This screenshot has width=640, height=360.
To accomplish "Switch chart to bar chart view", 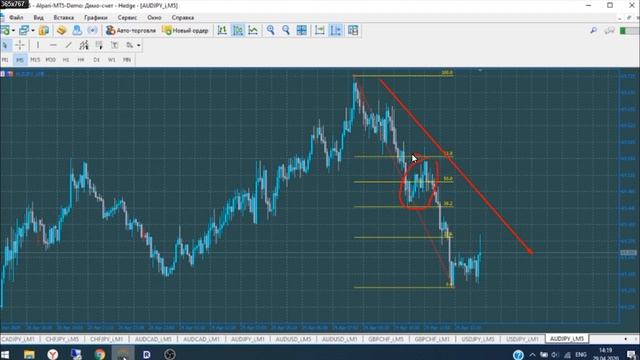I will click(222, 30).
